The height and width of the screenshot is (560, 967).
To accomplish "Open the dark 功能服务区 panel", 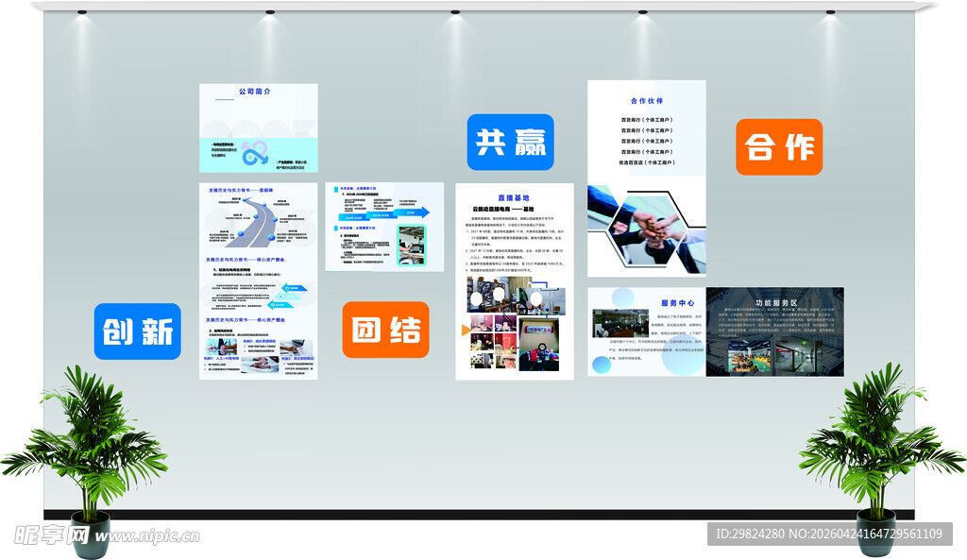I will (774, 331).
